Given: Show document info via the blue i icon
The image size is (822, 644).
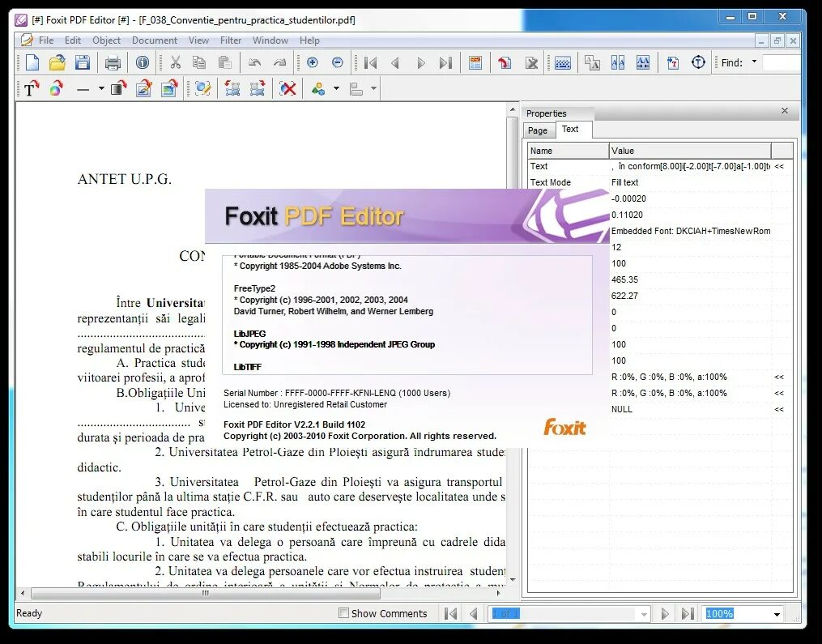Looking at the screenshot, I should click(142, 63).
